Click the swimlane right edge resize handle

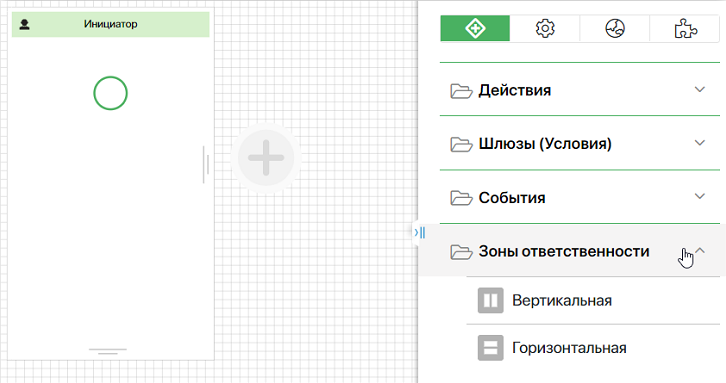[206, 164]
